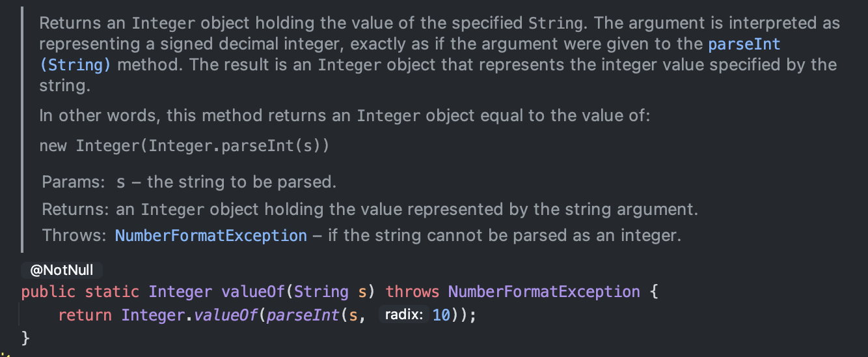The image size is (868, 357).
Task: Click the Integer return type in signature
Action: (x=180, y=291)
